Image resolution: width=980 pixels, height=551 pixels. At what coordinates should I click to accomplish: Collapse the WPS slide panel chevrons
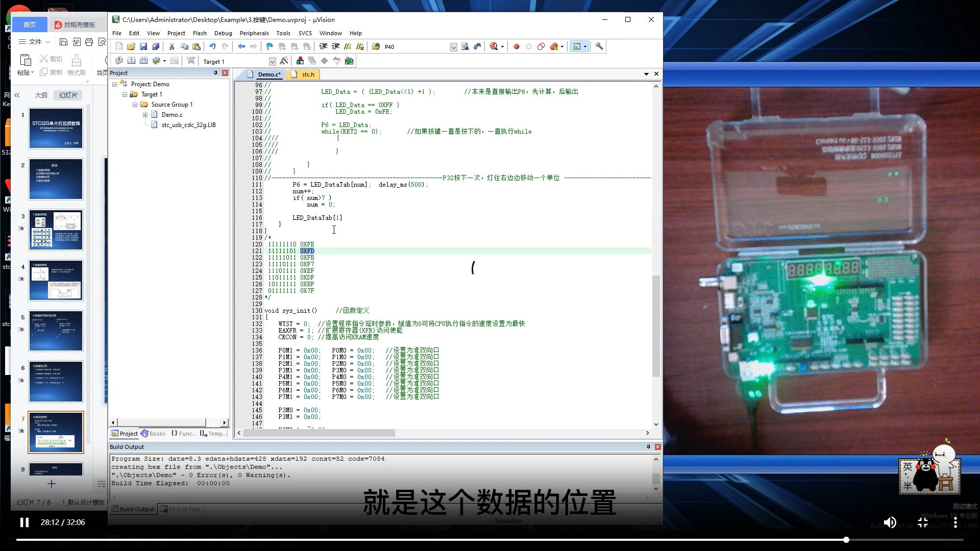point(17,95)
